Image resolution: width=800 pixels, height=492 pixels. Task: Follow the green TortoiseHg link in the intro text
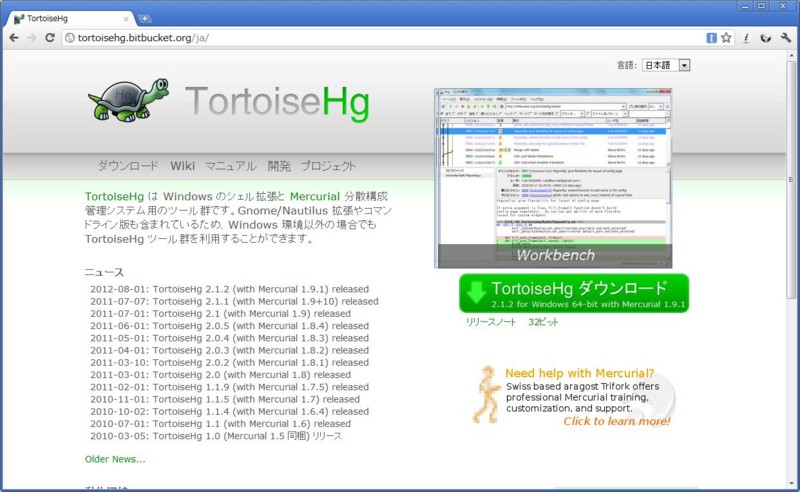tap(114, 196)
